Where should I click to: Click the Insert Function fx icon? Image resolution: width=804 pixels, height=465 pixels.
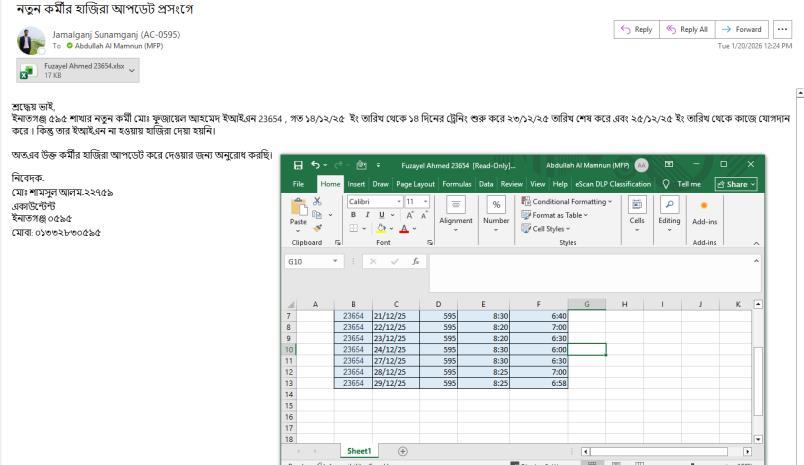(413, 262)
